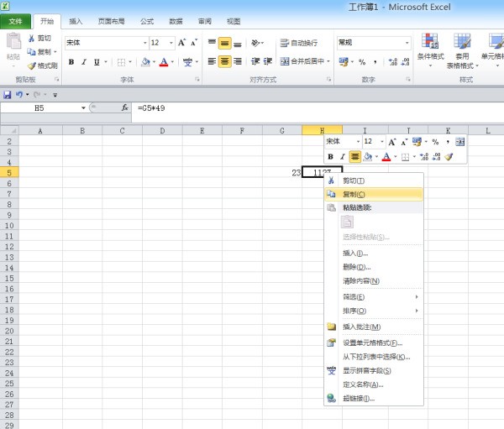Screen dimensions: 504x429
Task: Open the ribbon font size dropdown
Action: click(171, 43)
